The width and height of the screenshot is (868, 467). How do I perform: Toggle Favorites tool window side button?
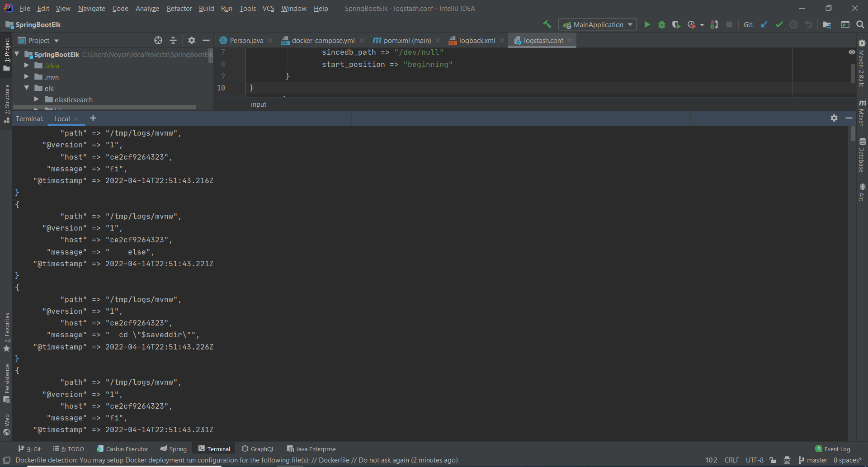[7, 332]
